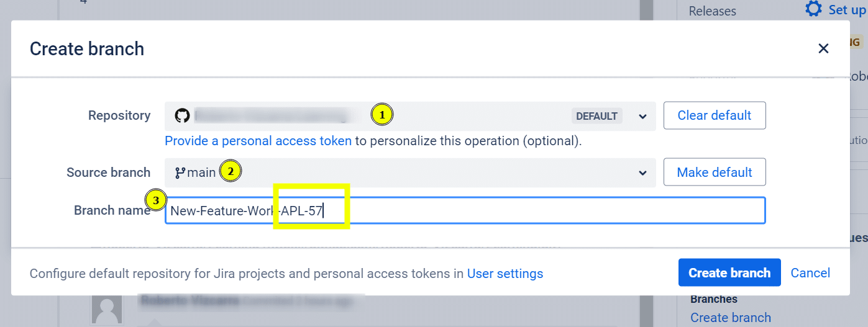Cancel the branch creation
Screen dimensions: 868x327
(x=810, y=273)
